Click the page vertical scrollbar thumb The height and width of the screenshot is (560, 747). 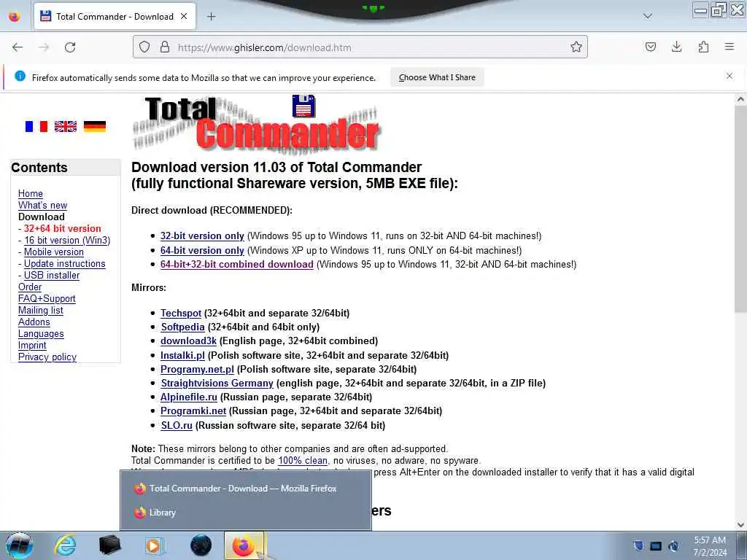740,209
